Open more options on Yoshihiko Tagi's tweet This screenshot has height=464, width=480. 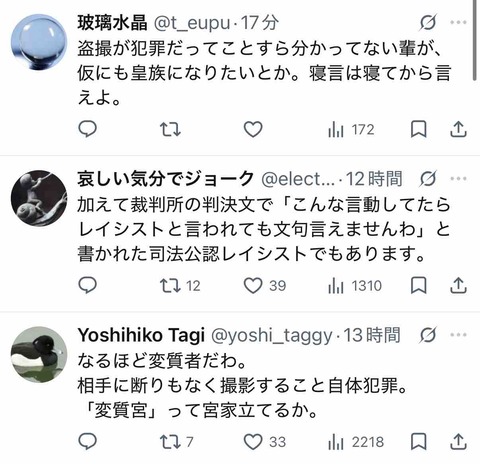pyautogui.click(x=458, y=335)
